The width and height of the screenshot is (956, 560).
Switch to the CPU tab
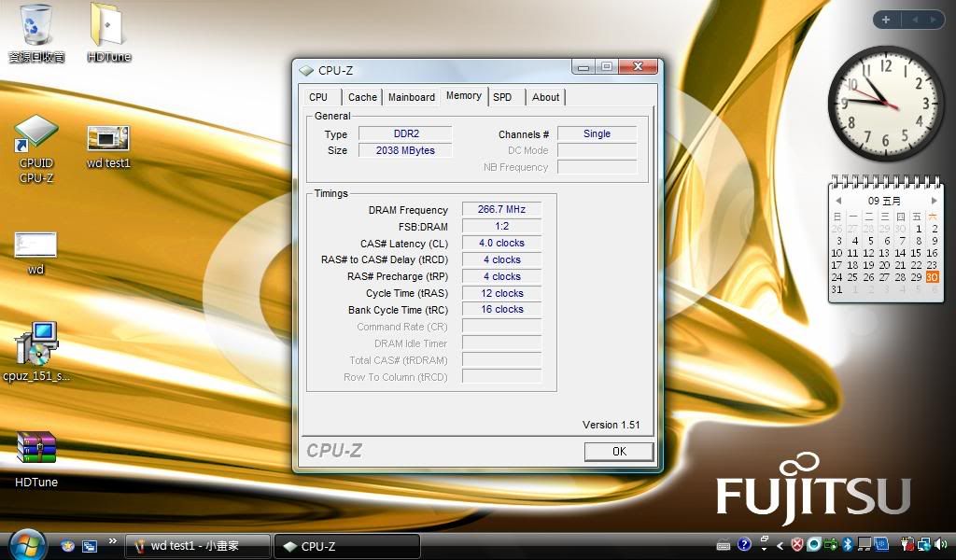320,97
